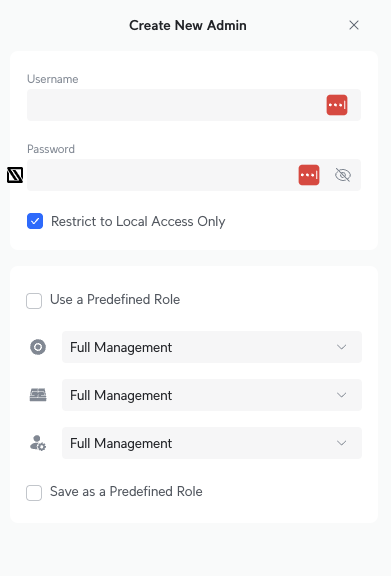Open the third Full Management dropdown
Image resolution: width=391 pixels, height=576 pixels.
click(x=212, y=443)
